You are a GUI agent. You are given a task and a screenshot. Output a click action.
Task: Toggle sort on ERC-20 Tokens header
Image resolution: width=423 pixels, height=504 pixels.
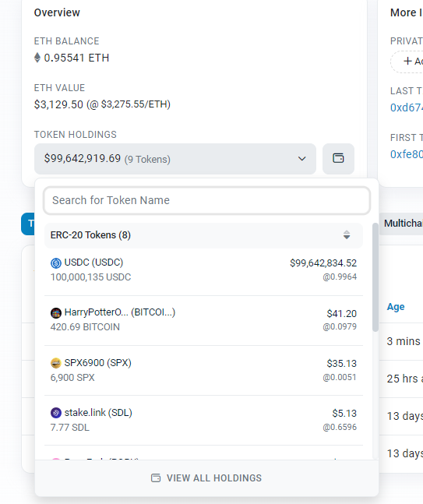pyautogui.click(x=347, y=235)
